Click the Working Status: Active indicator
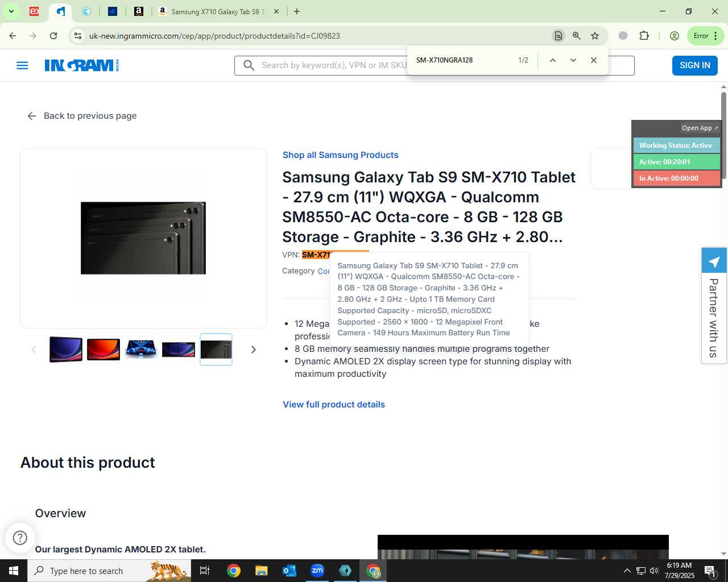This screenshot has width=728, height=582. [x=676, y=145]
